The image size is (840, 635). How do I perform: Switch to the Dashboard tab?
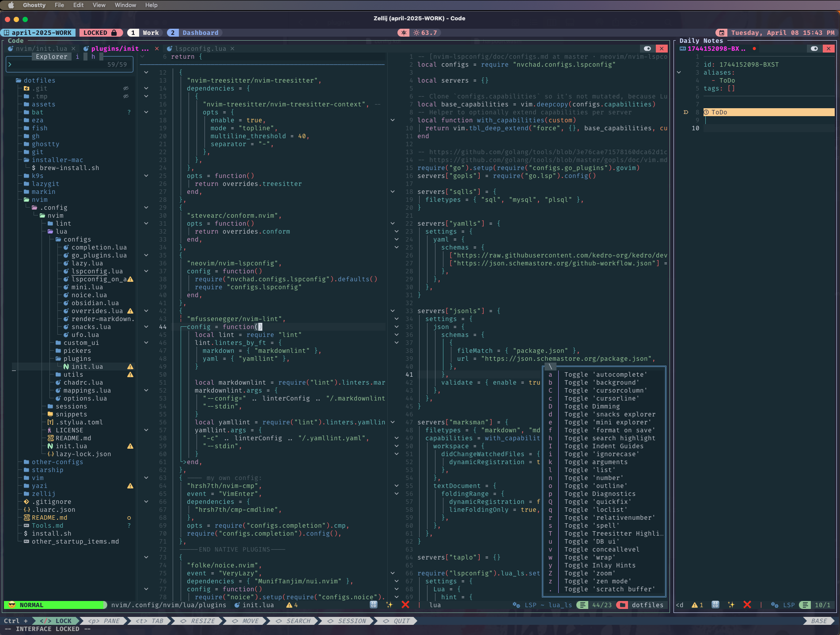(x=194, y=33)
